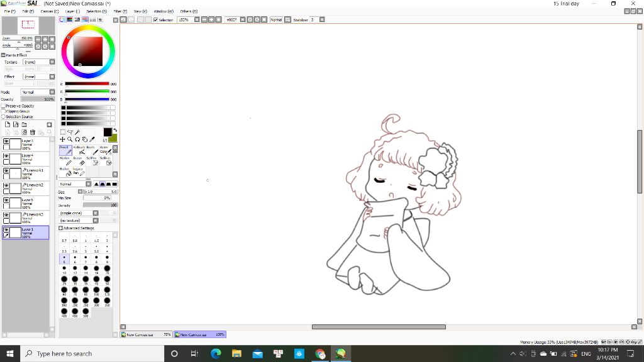Open the Canvas menu
Image resolution: width=644 pixels, height=362 pixels.
[x=49, y=11]
